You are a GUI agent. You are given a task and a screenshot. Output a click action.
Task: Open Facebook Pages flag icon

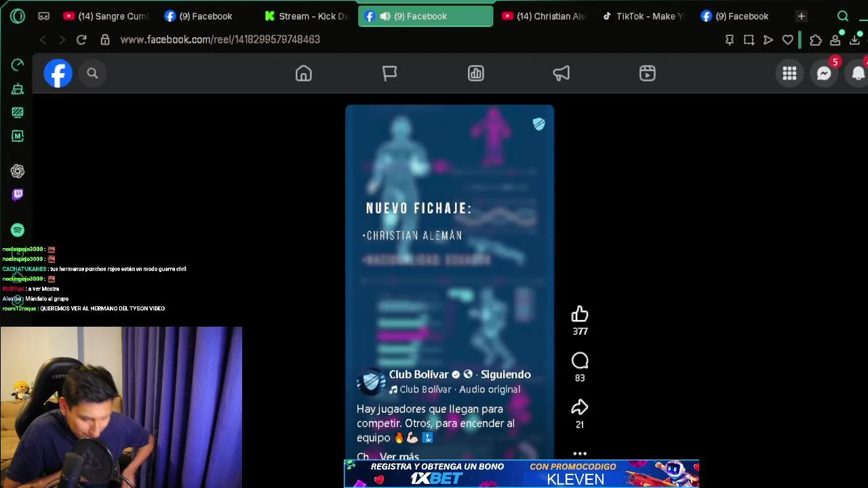(389, 73)
